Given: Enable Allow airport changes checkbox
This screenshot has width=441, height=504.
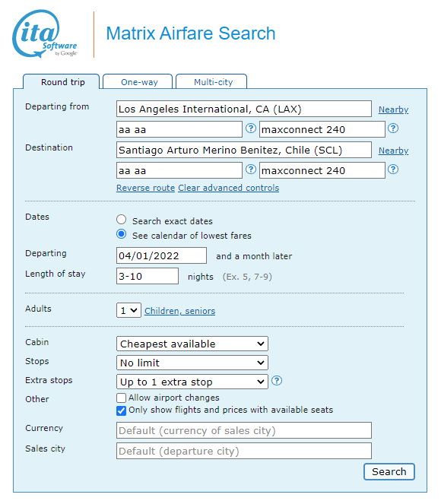Looking at the screenshot, I should coord(121,398).
